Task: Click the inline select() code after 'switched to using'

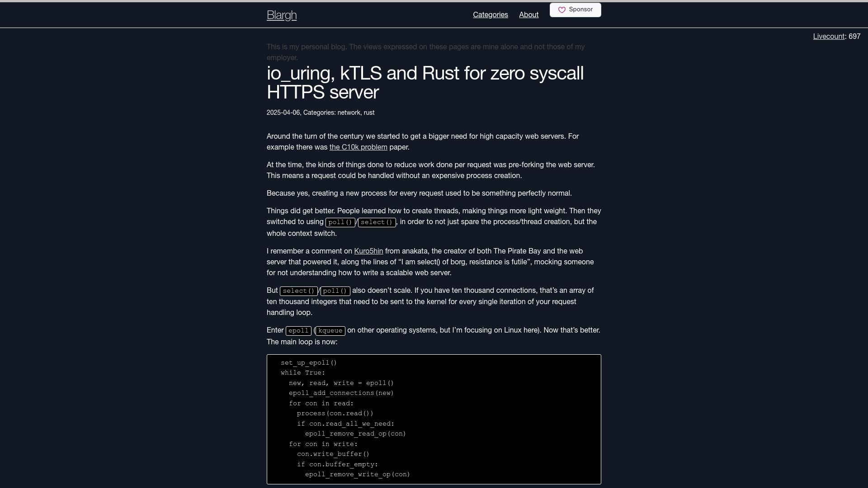Action: (377, 222)
